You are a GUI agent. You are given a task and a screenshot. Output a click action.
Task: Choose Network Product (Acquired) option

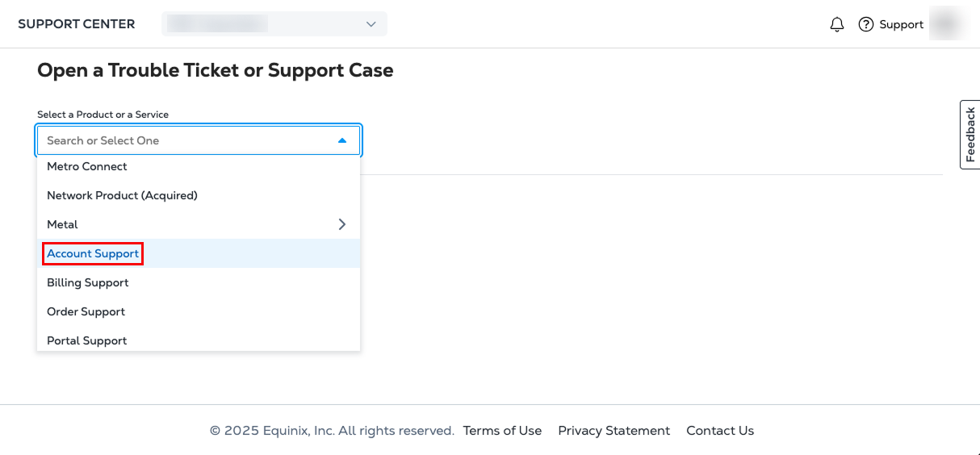click(x=122, y=195)
